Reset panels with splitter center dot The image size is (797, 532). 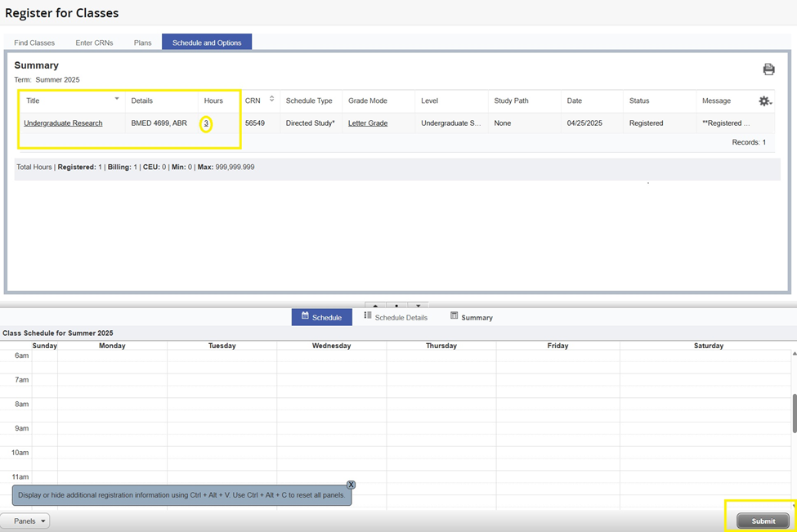[396, 306]
